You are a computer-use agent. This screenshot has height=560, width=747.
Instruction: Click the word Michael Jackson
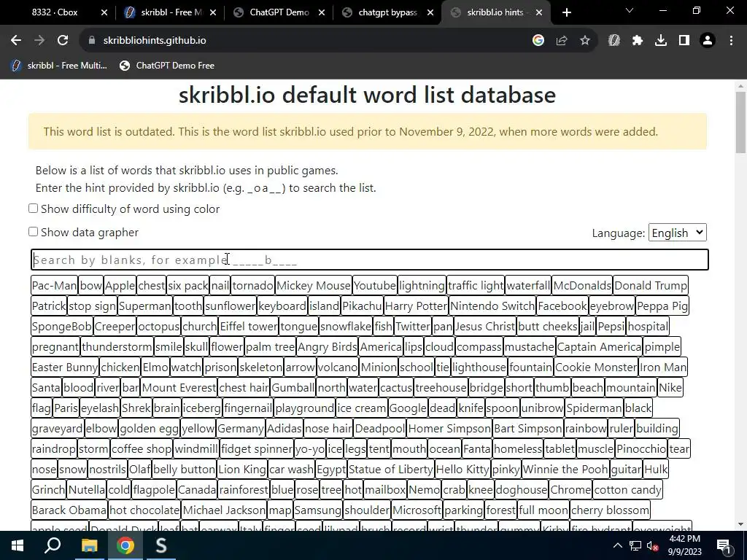coord(225,510)
